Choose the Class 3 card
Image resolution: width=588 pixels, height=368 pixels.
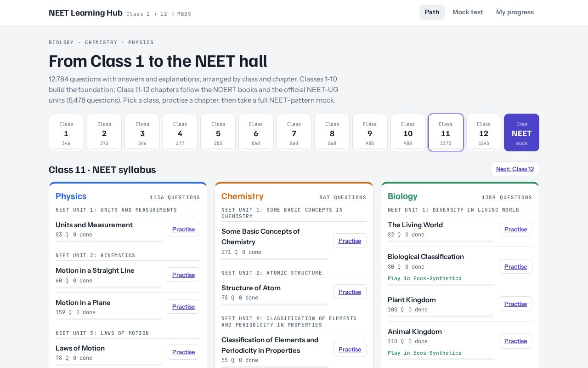pyautogui.click(x=142, y=132)
